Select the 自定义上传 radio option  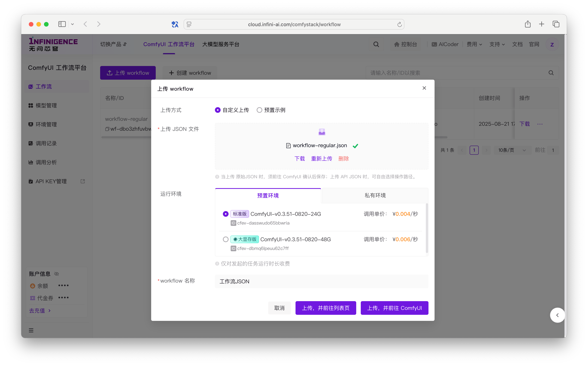point(218,110)
